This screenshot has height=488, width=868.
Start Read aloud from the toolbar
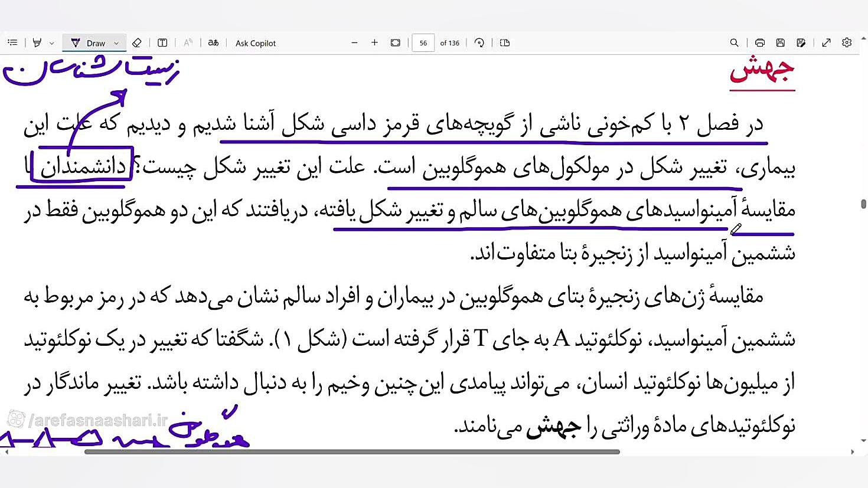click(x=188, y=42)
